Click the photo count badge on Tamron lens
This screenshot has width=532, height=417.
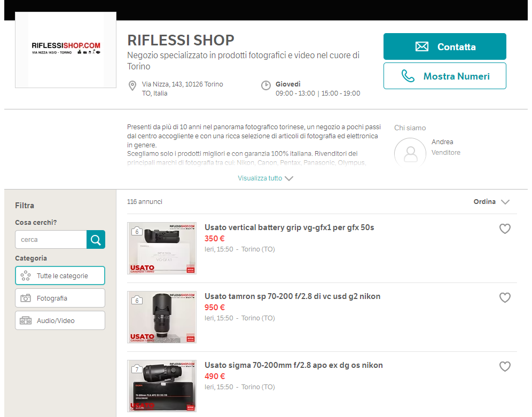[137, 300]
